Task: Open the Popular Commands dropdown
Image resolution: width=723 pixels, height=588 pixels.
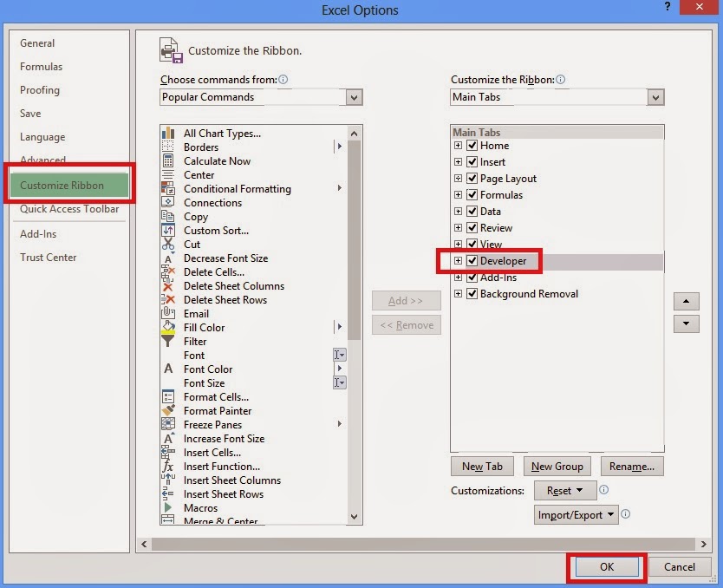Action: tap(354, 98)
